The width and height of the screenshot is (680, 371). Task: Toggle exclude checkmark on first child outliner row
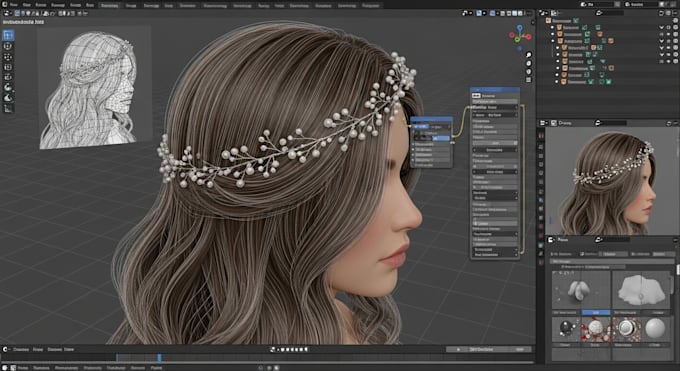pos(662,27)
